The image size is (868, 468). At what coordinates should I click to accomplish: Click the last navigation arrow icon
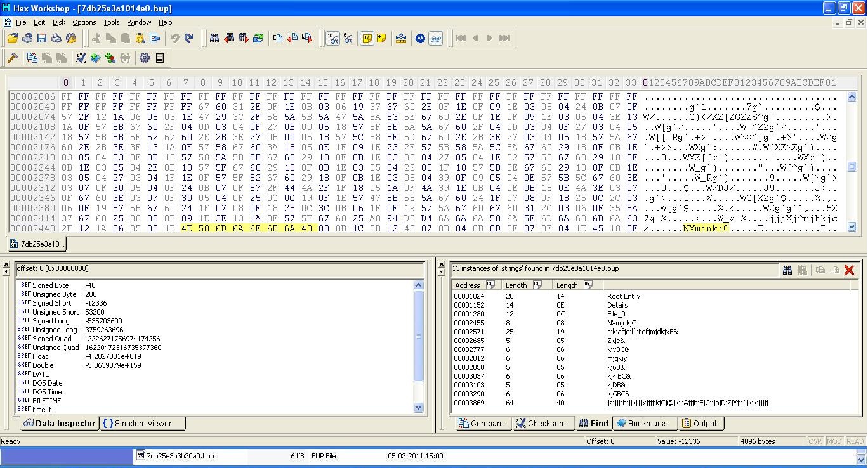click(x=504, y=38)
